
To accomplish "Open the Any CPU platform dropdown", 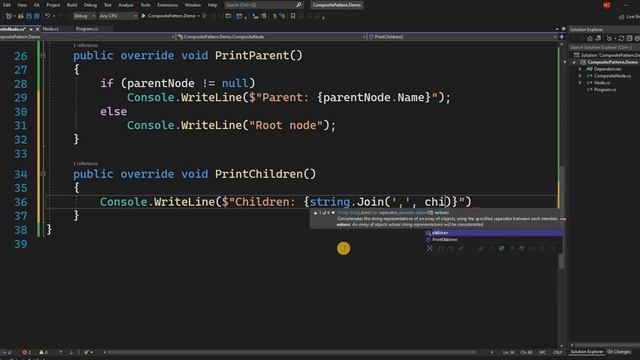I will coord(118,16).
